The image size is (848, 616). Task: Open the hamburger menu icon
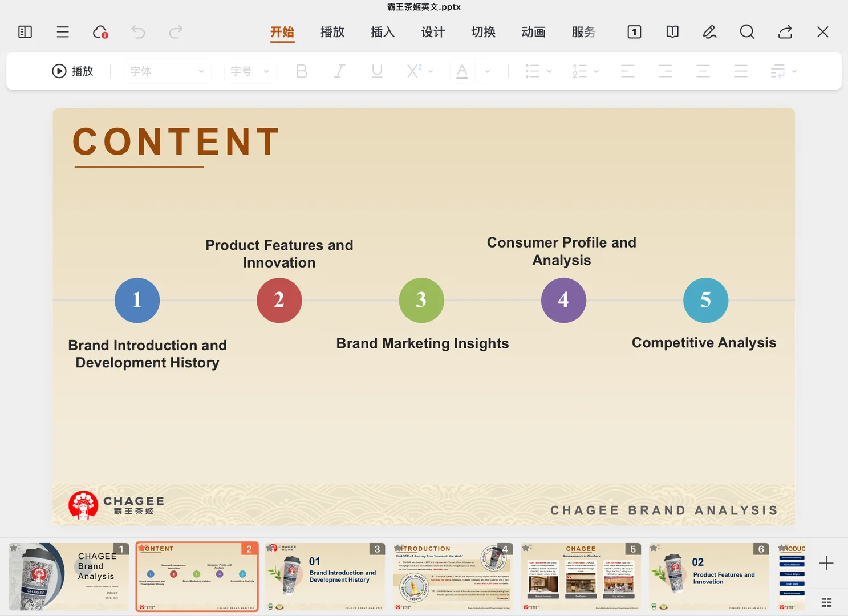63,32
